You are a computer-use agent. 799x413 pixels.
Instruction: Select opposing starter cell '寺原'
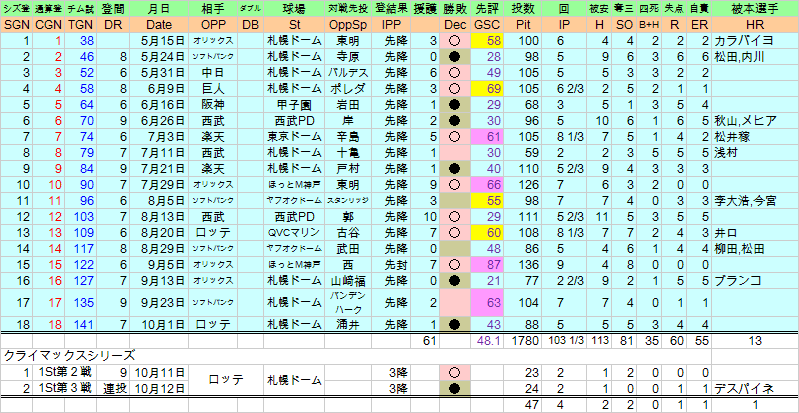[x=347, y=57]
